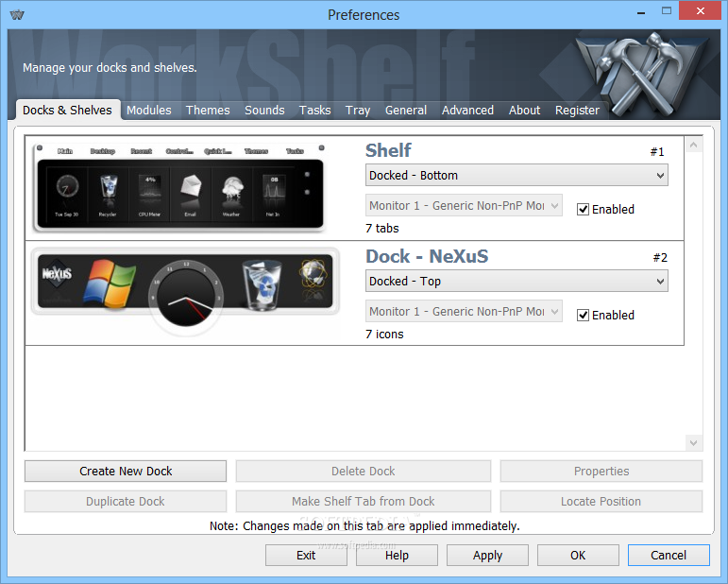
Task: Click Make Shelf Tab from Dock
Action: click(x=364, y=501)
